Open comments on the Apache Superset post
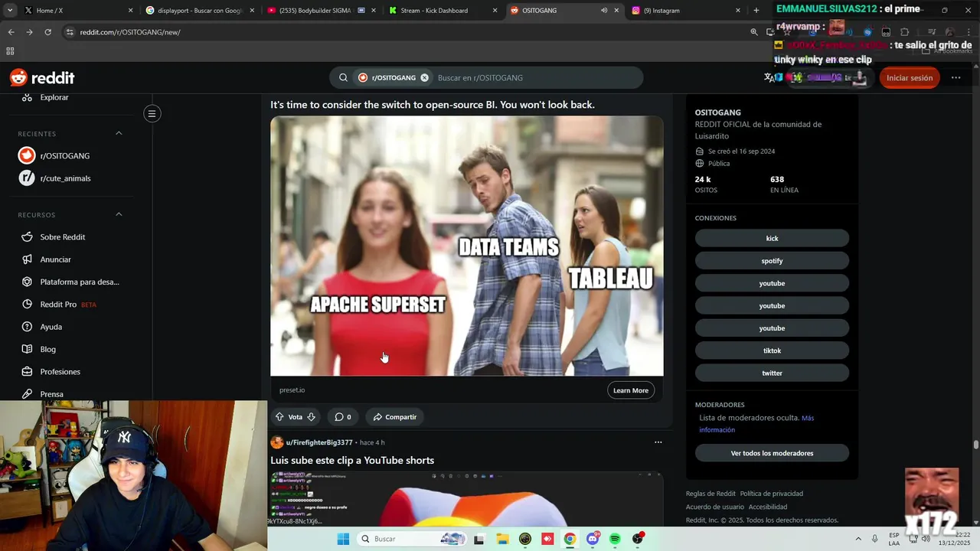This screenshot has width=980, height=551. [342, 417]
